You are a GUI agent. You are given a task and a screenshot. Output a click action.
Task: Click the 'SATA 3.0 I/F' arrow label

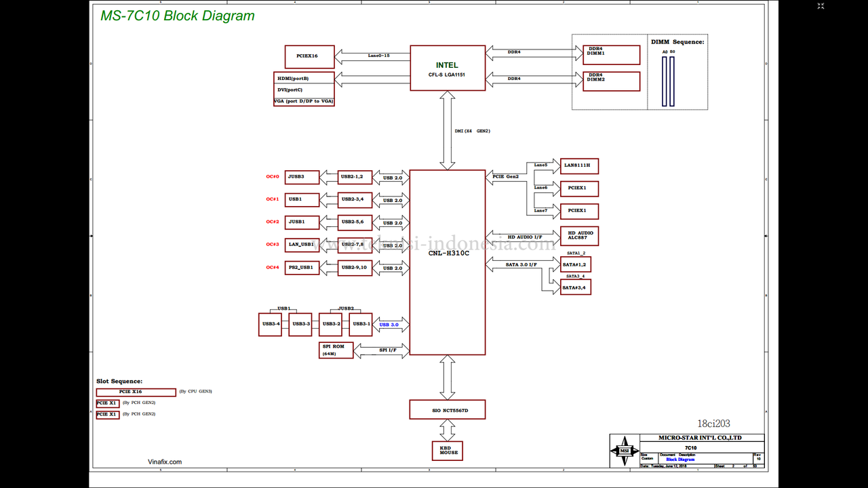pos(522,264)
